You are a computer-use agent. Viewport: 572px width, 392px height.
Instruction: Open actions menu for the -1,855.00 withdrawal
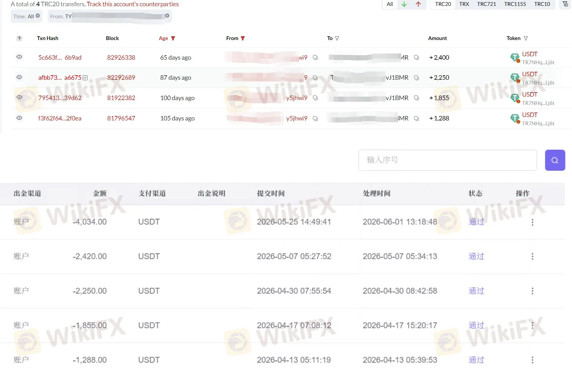pyautogui.click(x=532, y=325)
